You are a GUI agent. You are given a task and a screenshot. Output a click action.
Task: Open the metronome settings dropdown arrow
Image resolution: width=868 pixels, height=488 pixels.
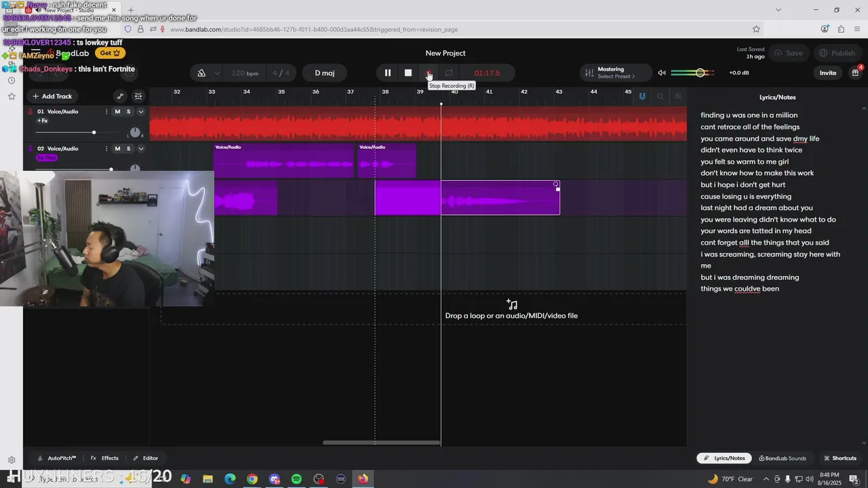(x=217, y=73)
